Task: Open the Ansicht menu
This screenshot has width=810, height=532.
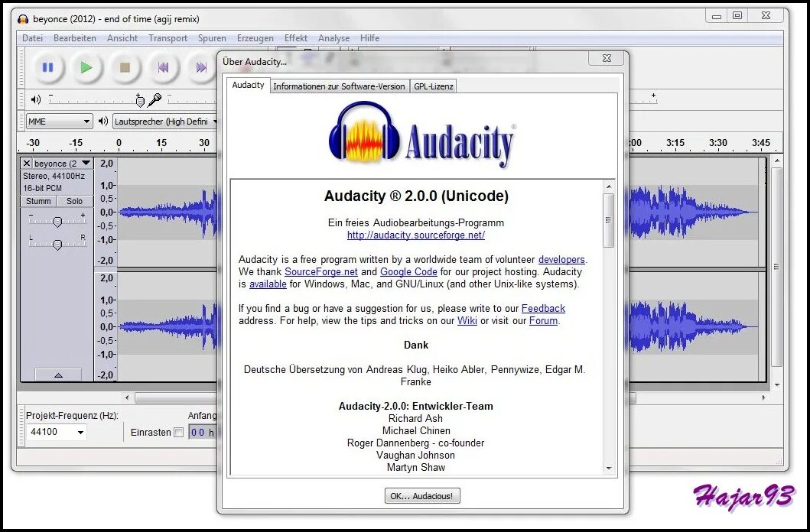Action: point(122,38)
